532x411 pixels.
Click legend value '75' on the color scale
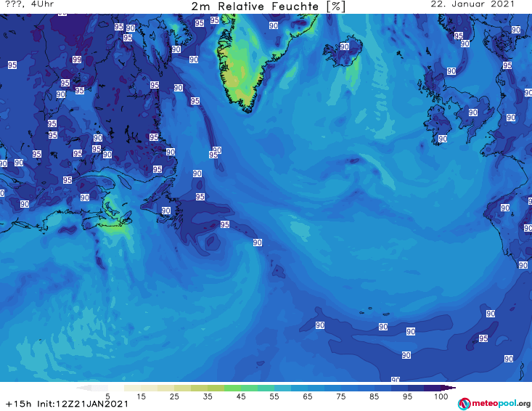(341, 396)
